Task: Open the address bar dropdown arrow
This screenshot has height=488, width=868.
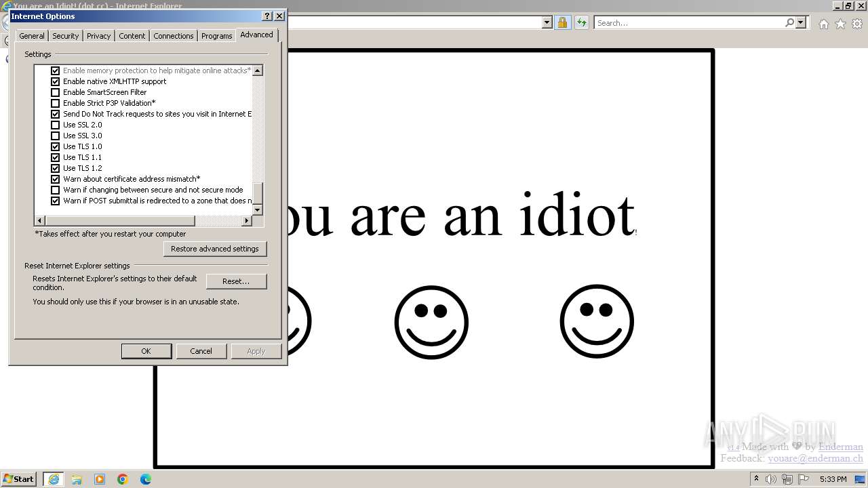Action: pos(547,22)
